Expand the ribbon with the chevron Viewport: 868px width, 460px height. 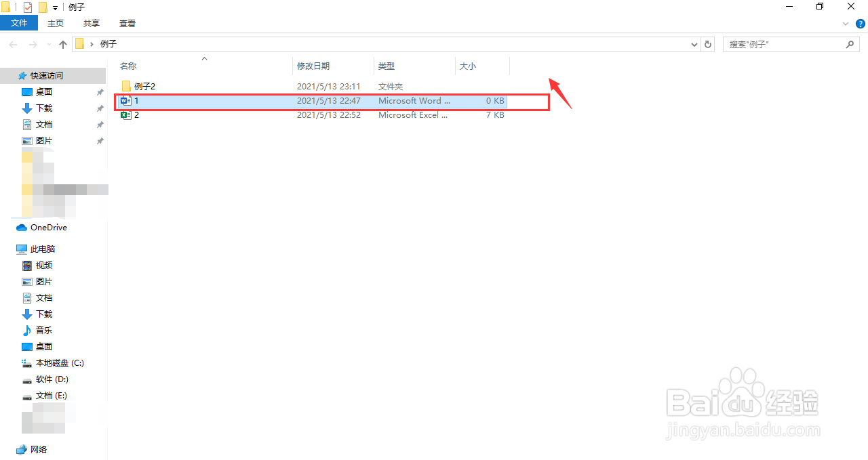846,23
